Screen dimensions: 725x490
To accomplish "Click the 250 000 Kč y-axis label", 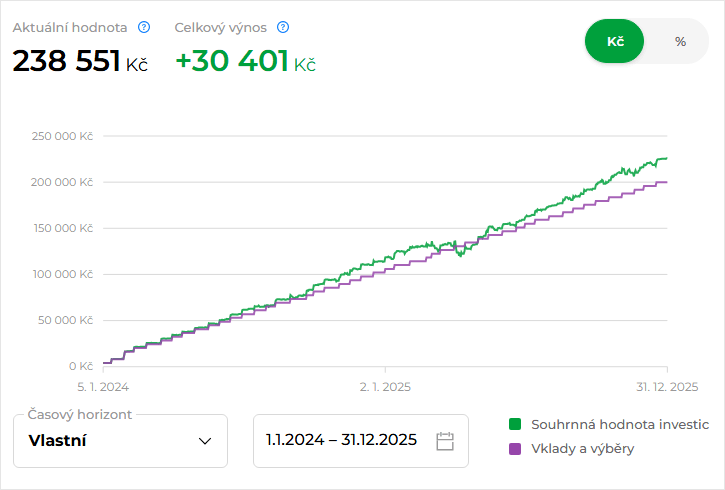I will point(62,136).
